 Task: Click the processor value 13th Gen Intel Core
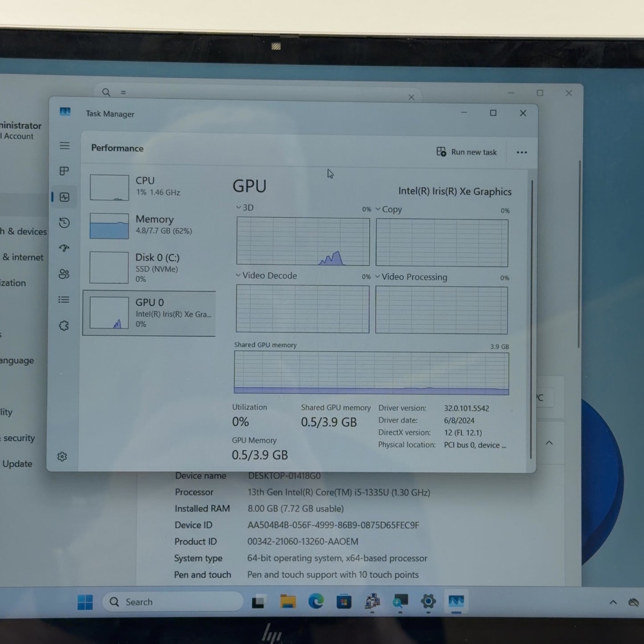339,492
